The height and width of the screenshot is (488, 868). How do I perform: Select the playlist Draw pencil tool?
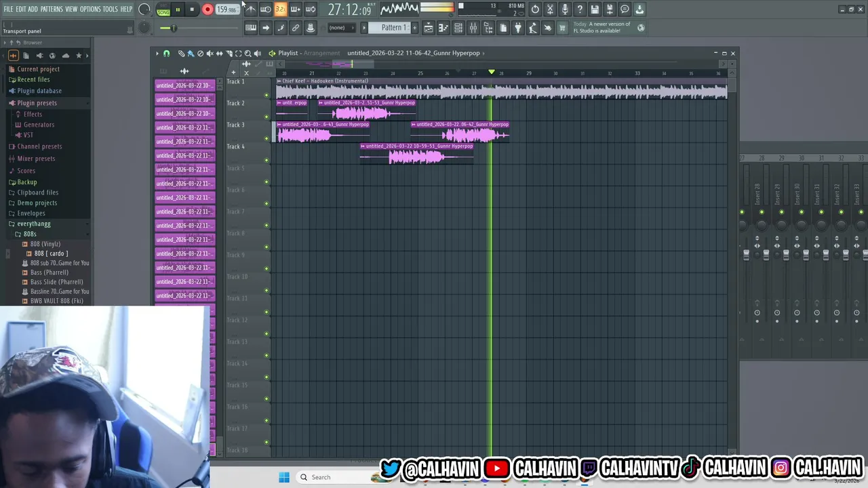coord(181,53)
